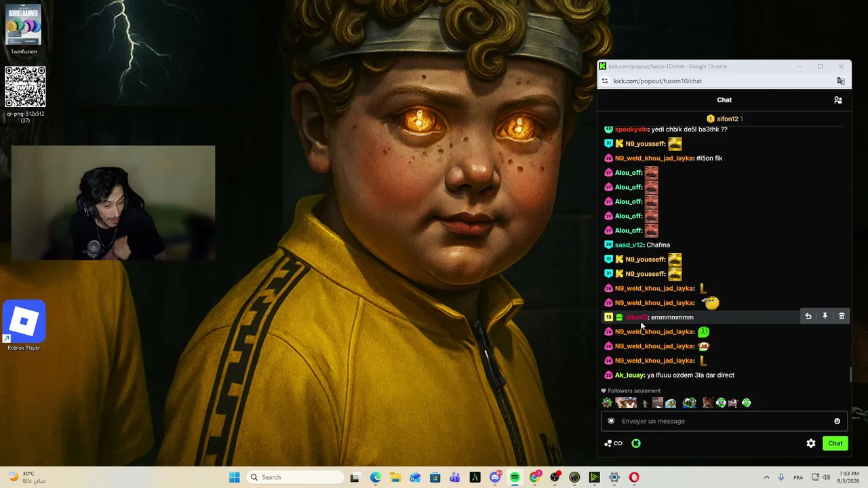Open the Windows Start menu
This screenshot has width=868, height=488.
(x=234, y=477)
